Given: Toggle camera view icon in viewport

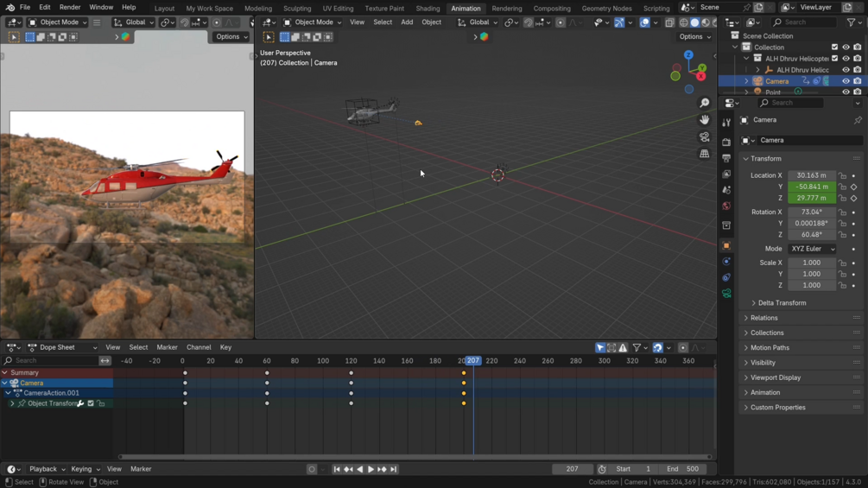Looking at the screenshot, I should 705,137.
